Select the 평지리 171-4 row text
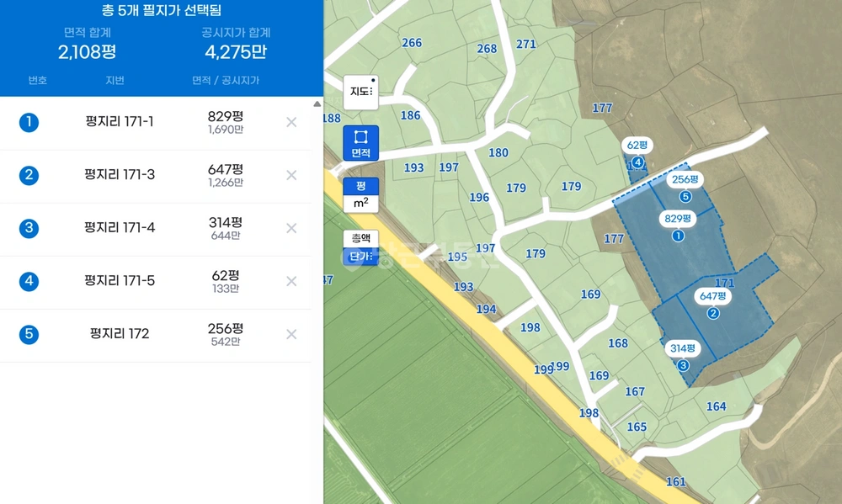842x504 pixels. [x=120, y=227]
